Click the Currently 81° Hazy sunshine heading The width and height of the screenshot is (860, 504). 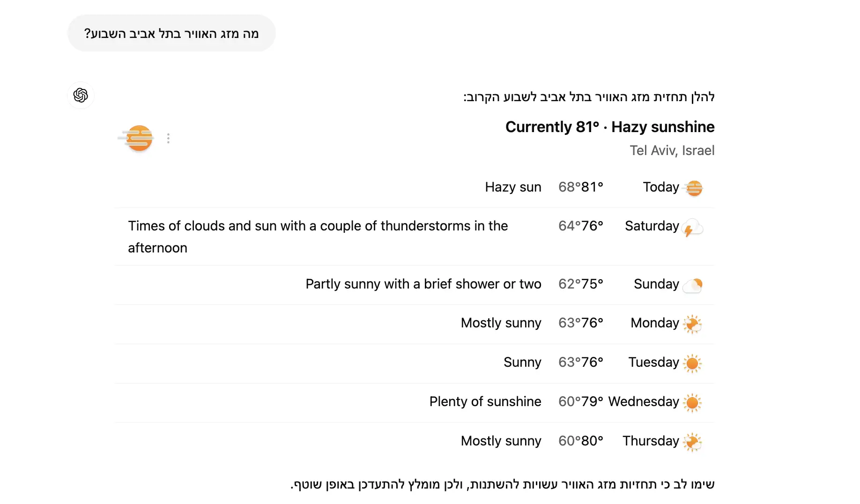[609, 127]
